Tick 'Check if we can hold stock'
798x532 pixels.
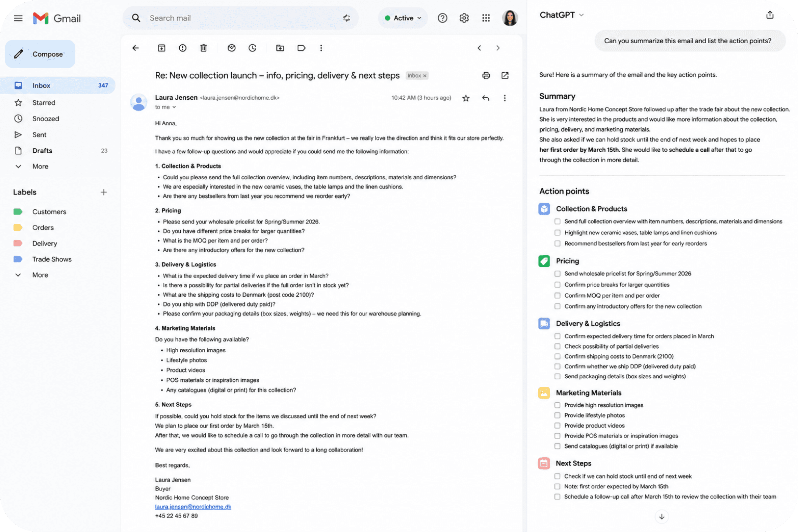tap(557, 476)
